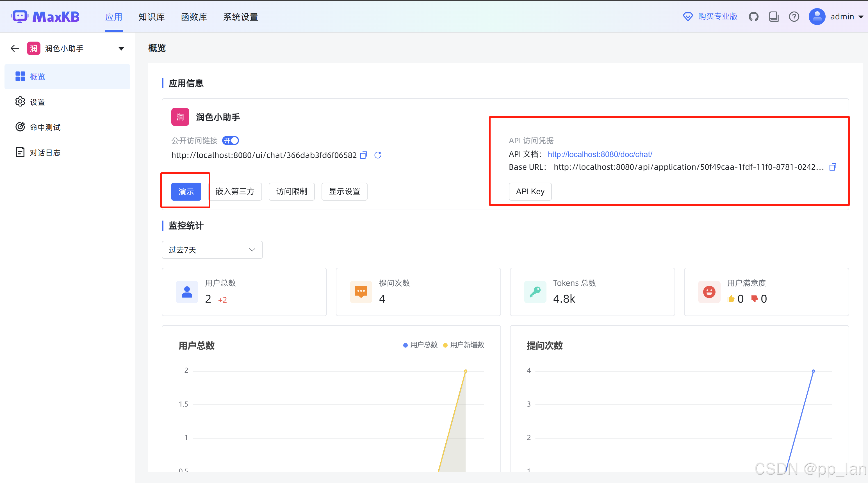Click the help question mark icon
The width and height of the screenshot is (868, 483).
pyautogui.click(x=794, y=17)
